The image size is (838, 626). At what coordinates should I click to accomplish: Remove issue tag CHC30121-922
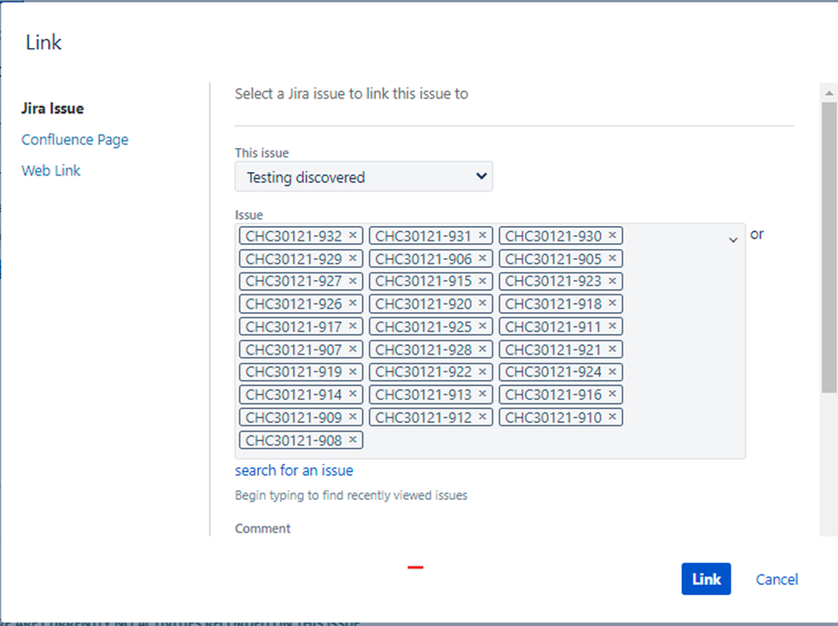point(482,372)
